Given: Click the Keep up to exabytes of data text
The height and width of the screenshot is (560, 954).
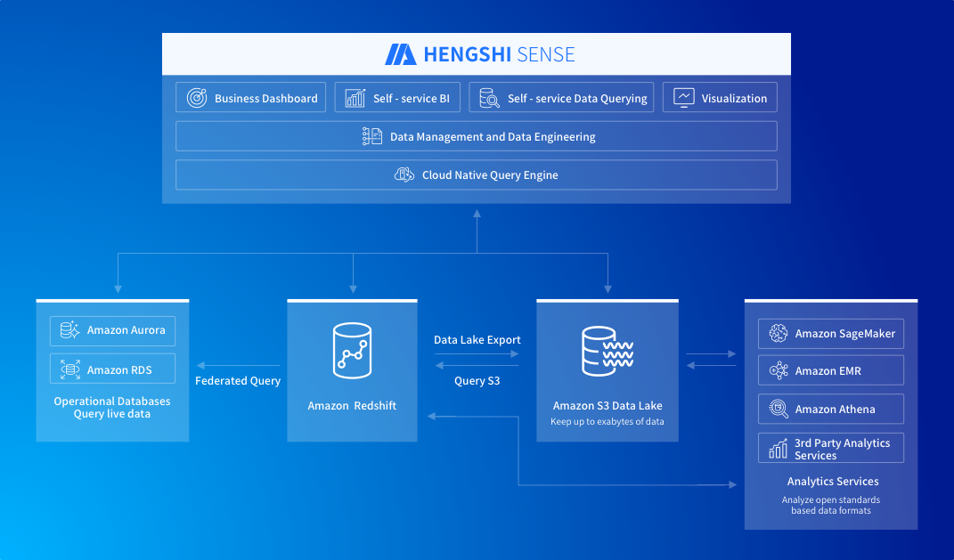Looking at the screenshot, I should pos(607,421).
